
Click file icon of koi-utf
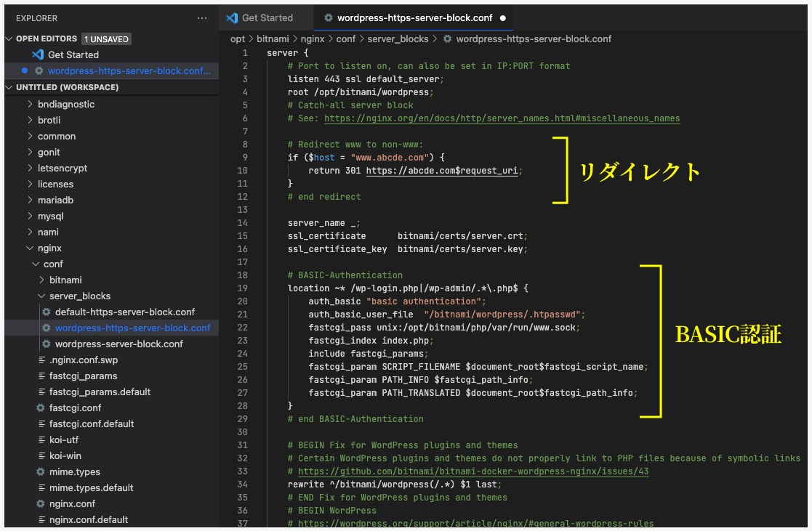tap(42, 440)
